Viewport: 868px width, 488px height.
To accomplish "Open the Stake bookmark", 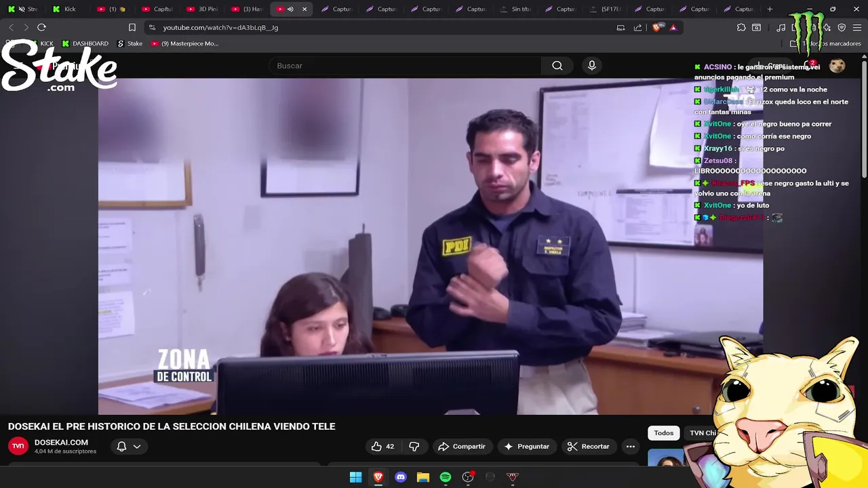I will coord(130,43).
